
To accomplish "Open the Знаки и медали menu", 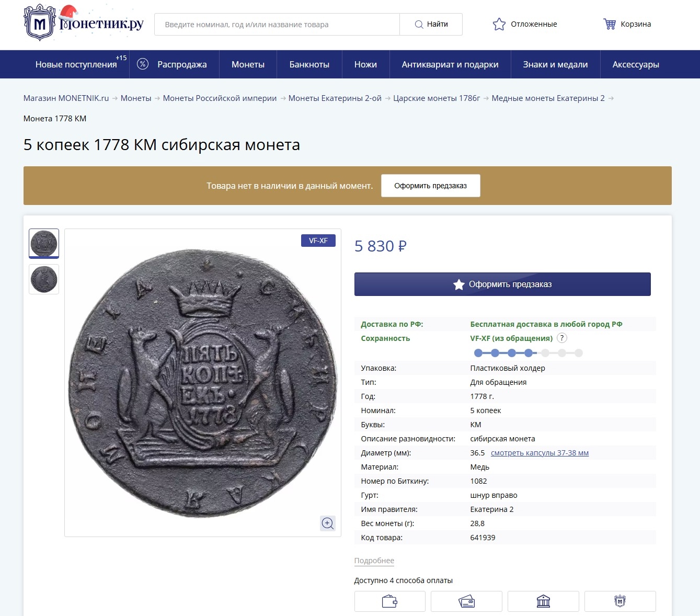I will (x=555, y=64).
